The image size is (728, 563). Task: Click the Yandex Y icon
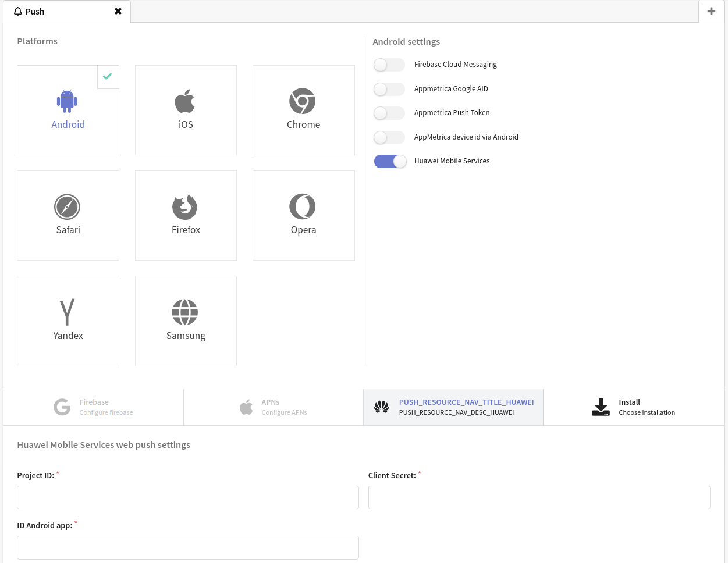(68, 312)
